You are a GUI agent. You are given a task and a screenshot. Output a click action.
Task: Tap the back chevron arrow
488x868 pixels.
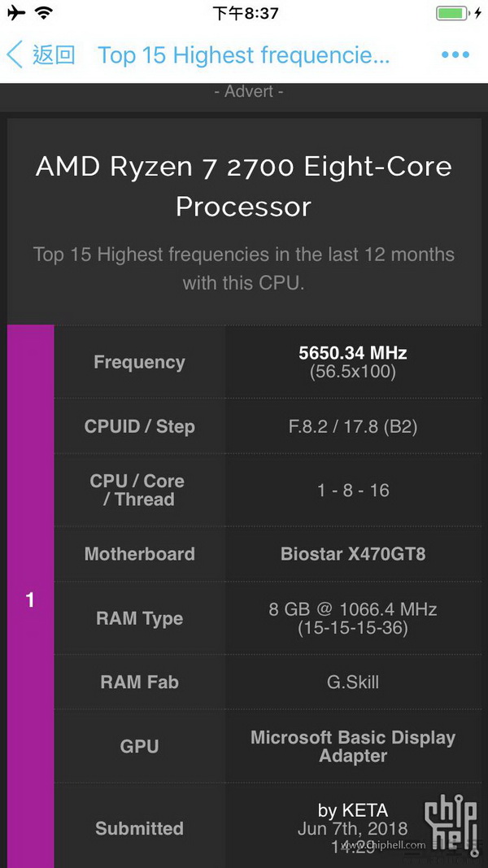pyautogui.click(x=15, y=55)
